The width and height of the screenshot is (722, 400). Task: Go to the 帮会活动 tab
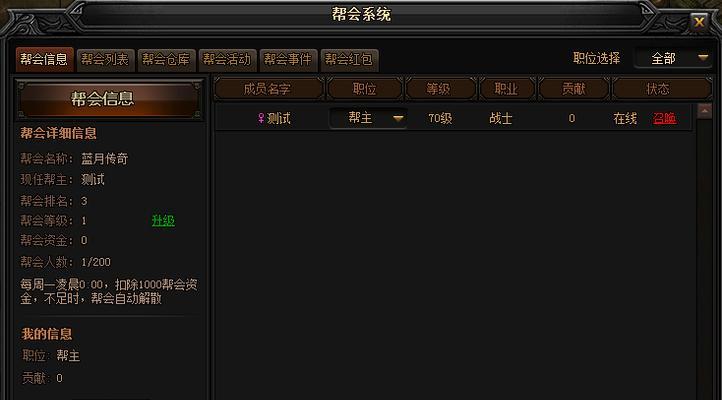coord(227,60)
